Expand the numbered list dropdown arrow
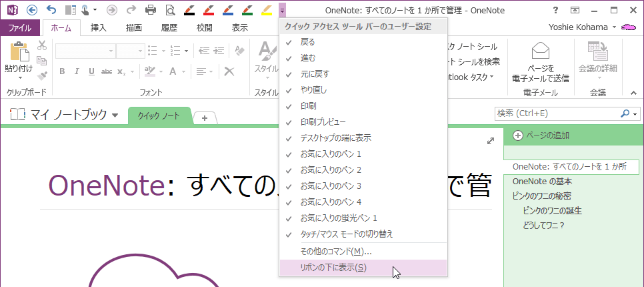 pyautogui.click(x=187, y=51)
